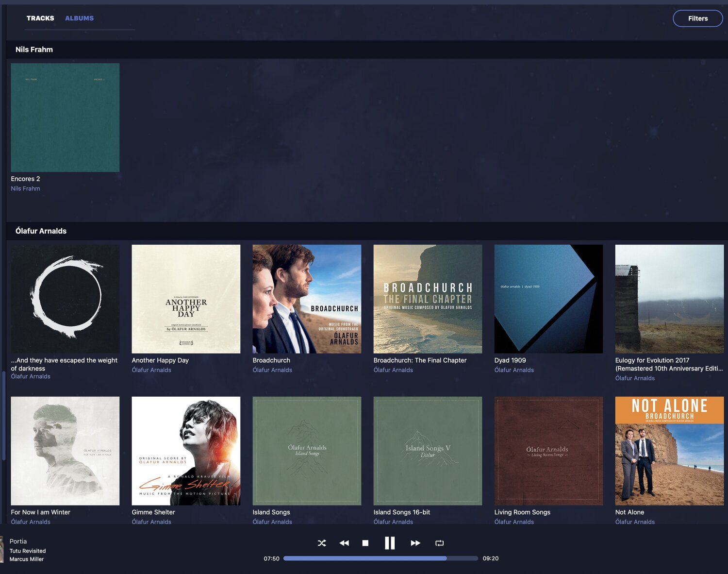Screen dimensions: 728x574
Task: Click the Living Room Songs title
Action: click(522, 512)
